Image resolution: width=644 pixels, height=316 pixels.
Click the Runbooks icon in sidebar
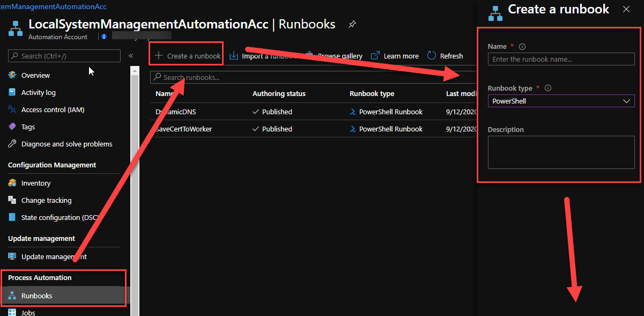click(12, 296)
